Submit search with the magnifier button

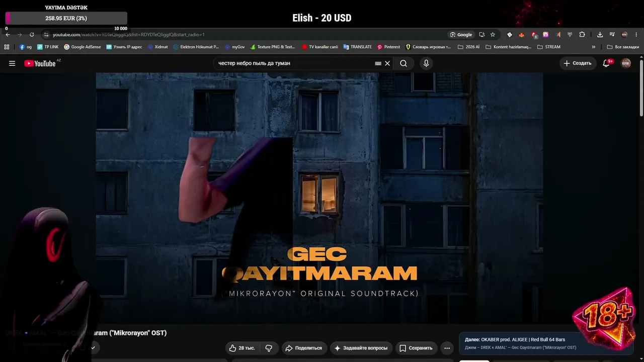tap(404, 63)
